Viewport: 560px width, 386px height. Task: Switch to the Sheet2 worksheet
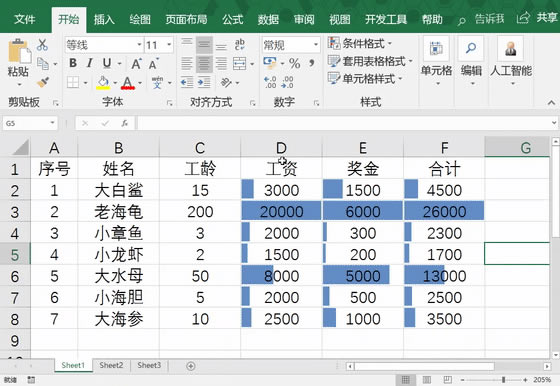pos(111,365)
